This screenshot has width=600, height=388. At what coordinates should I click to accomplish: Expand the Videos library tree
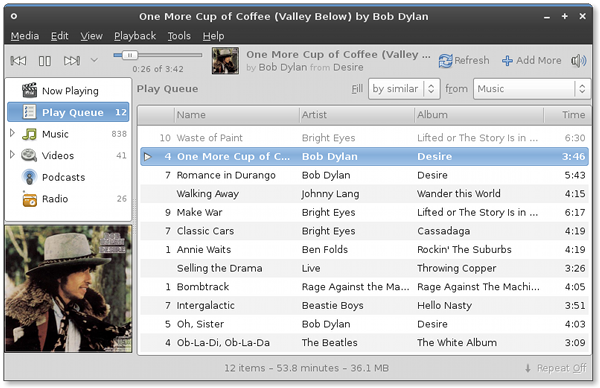(12, 154)
